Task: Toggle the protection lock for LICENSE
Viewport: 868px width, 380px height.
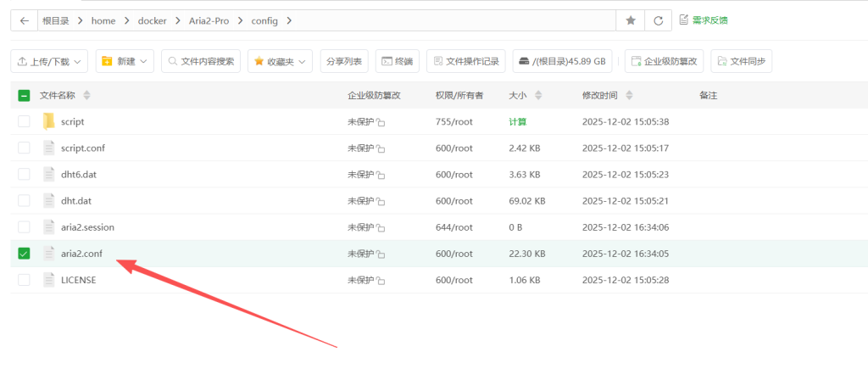Action: [381, 281]
